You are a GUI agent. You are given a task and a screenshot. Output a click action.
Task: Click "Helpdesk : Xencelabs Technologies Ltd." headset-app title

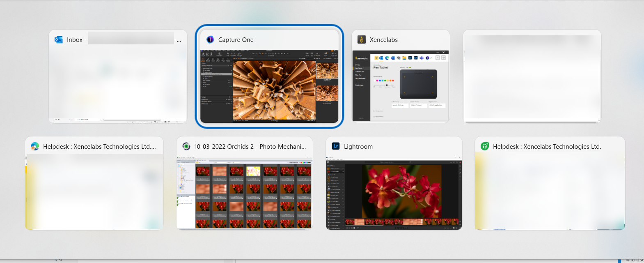point(547,147)
